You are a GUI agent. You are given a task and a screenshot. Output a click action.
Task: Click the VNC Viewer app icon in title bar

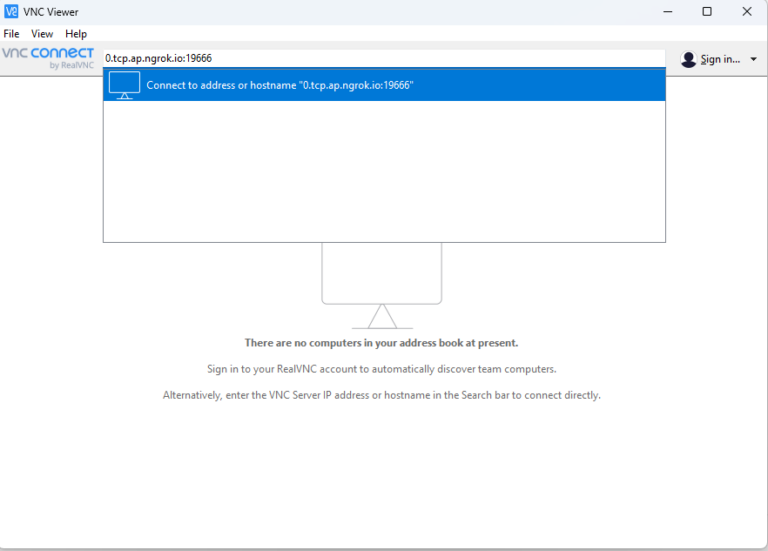point(11,12)
